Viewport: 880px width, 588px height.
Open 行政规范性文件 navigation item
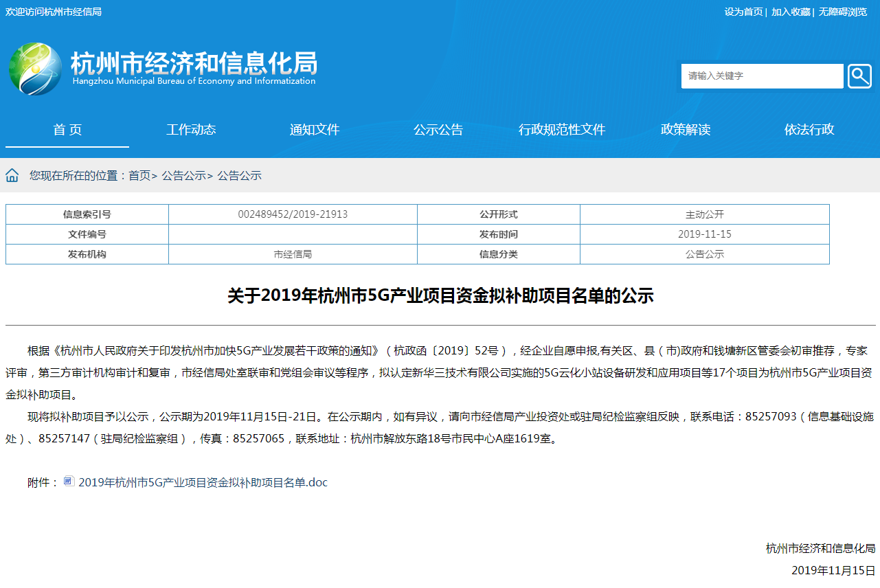pyautogui.click(x=562, y=130)
